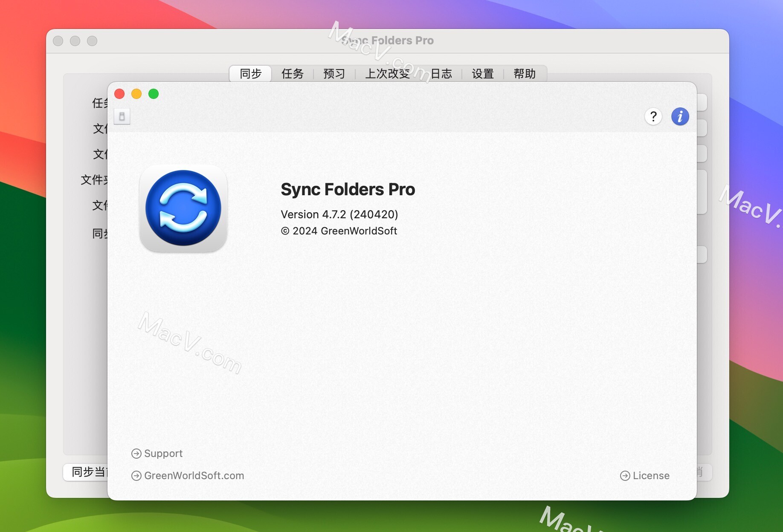Maximize the About window with green button
Screen dimensions: 783x532
point(154,94)
